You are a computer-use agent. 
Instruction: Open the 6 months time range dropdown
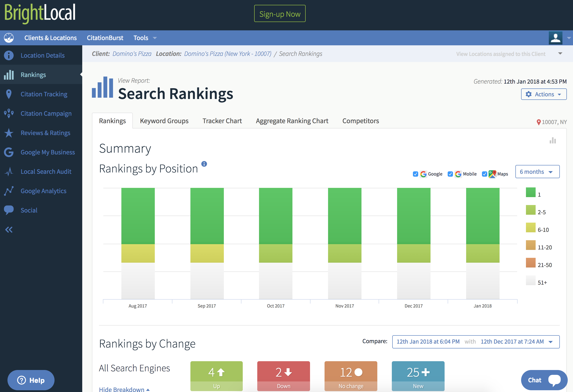coord(537,172)
